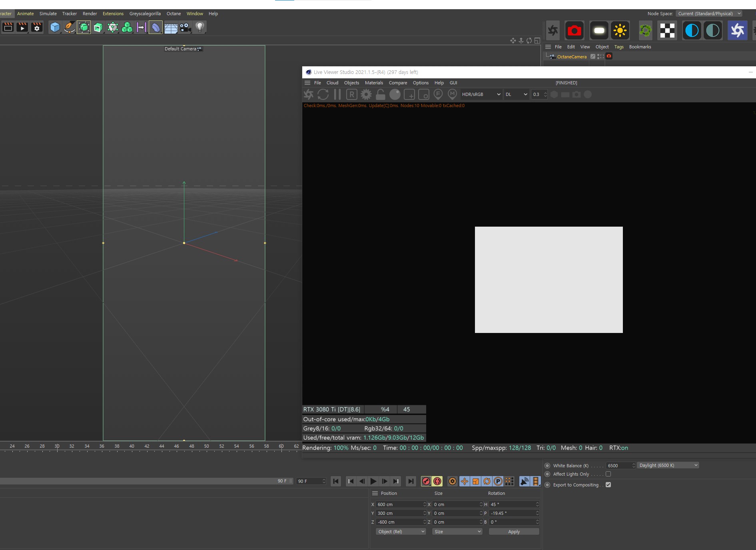Add a Floor environment object
The height and width of the screenshot is (550, 756).
point(171,27)
